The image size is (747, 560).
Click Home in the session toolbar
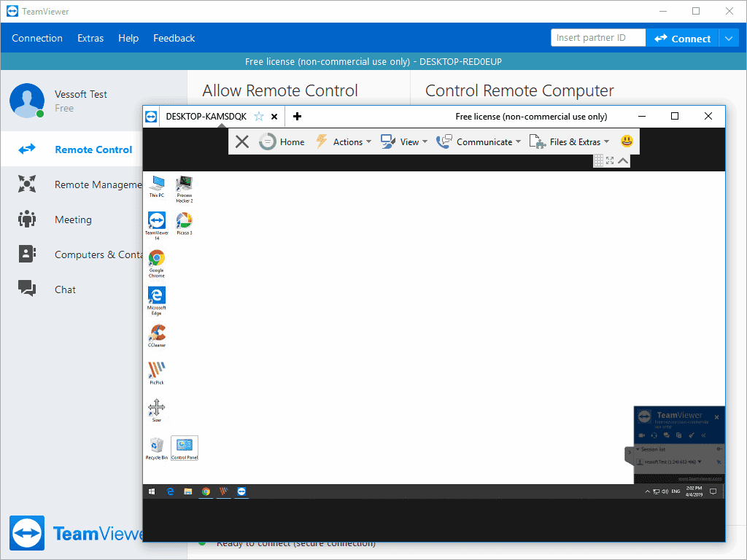point(282,142)
